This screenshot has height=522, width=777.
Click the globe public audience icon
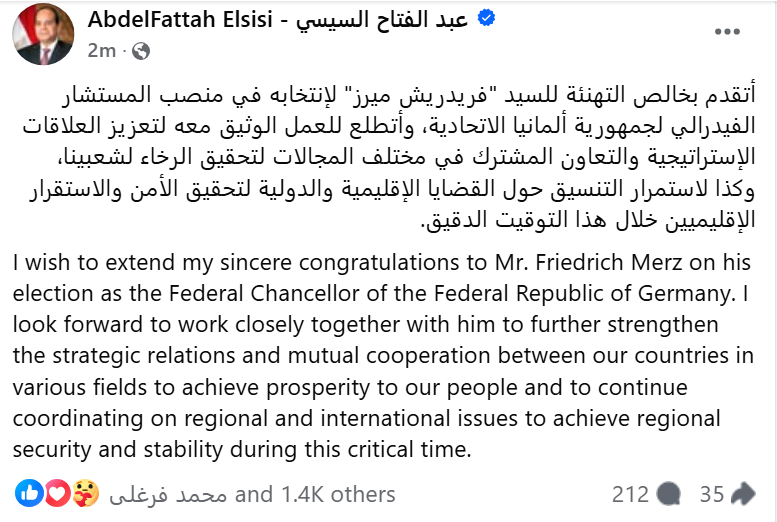(x=141, y=51)
